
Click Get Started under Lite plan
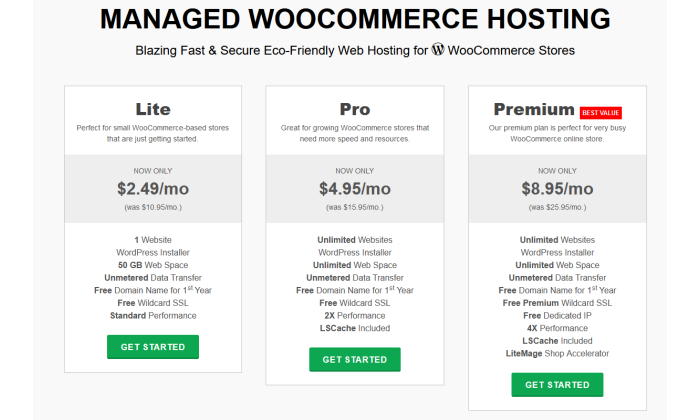153,347
